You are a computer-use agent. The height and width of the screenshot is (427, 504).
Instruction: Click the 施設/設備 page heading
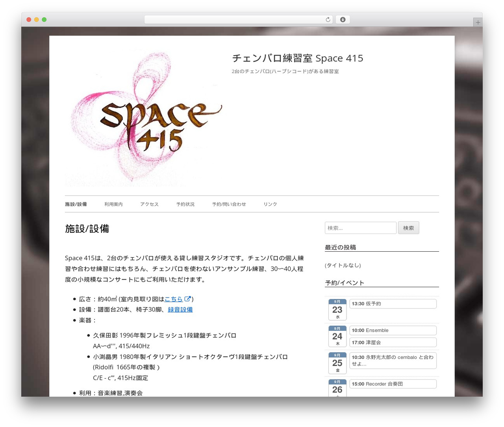click(x=87, y=229)
